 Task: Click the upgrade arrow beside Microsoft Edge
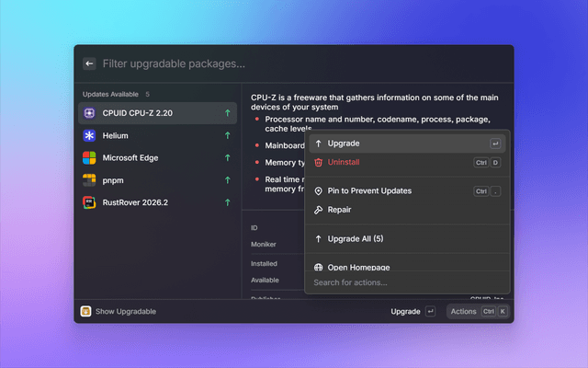(227, 157)
